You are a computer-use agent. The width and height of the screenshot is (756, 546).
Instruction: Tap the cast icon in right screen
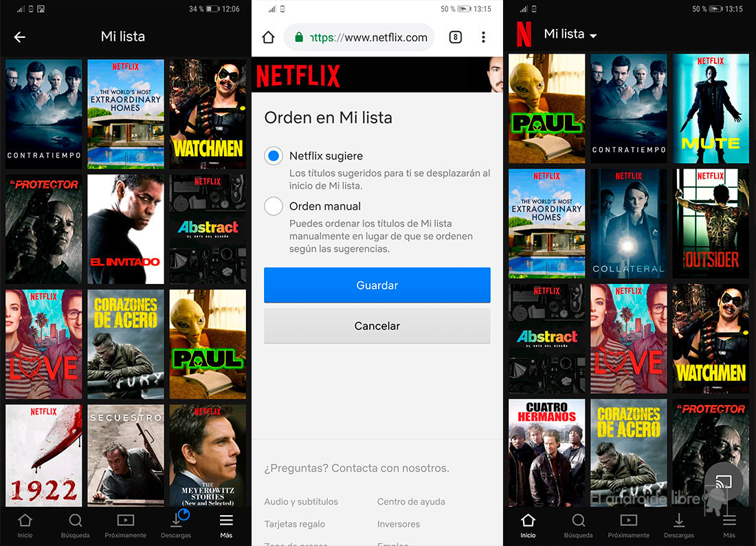pos(723,481)
